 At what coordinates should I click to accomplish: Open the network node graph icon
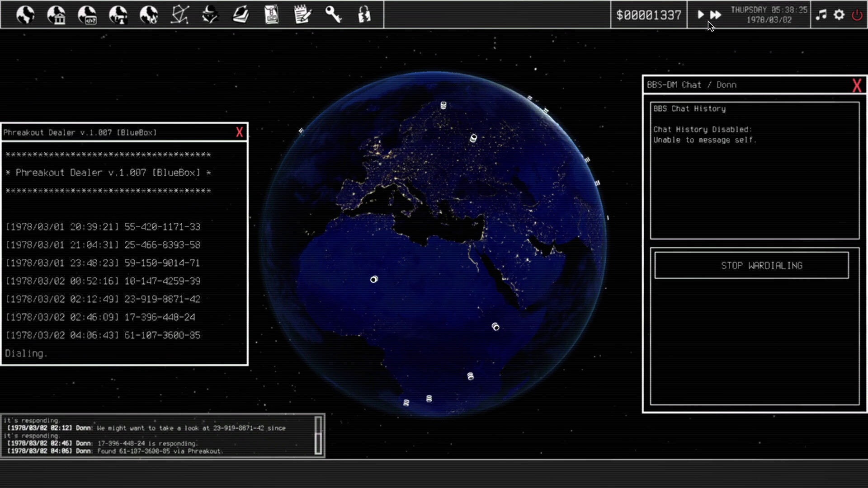coord(179,15)
